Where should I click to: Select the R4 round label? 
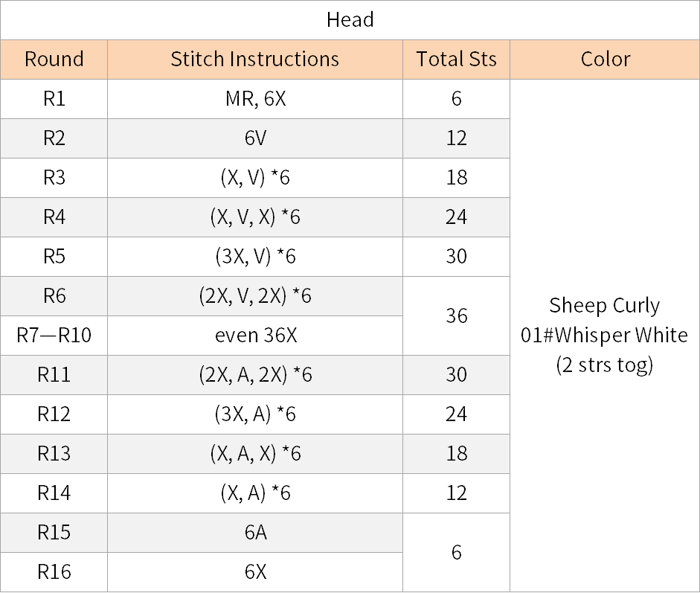54,217
